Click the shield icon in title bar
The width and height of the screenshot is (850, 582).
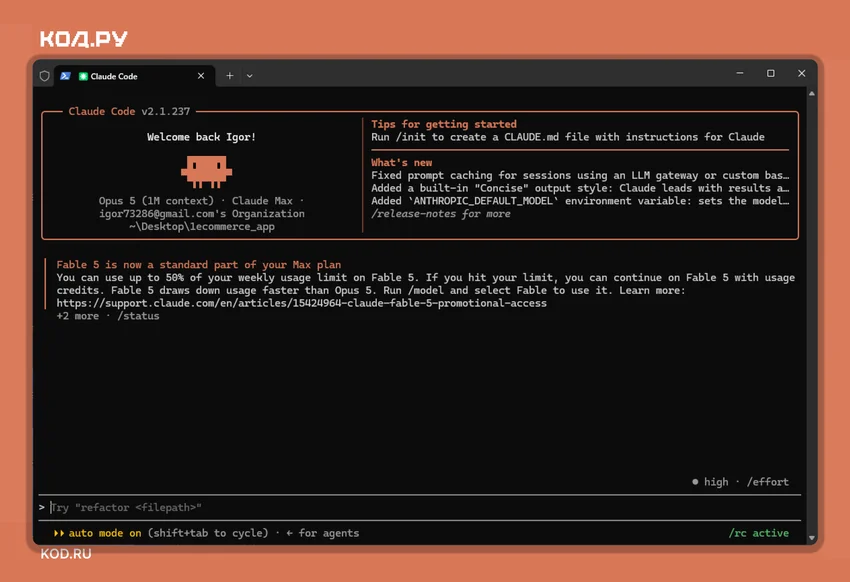tap(44, 76)
